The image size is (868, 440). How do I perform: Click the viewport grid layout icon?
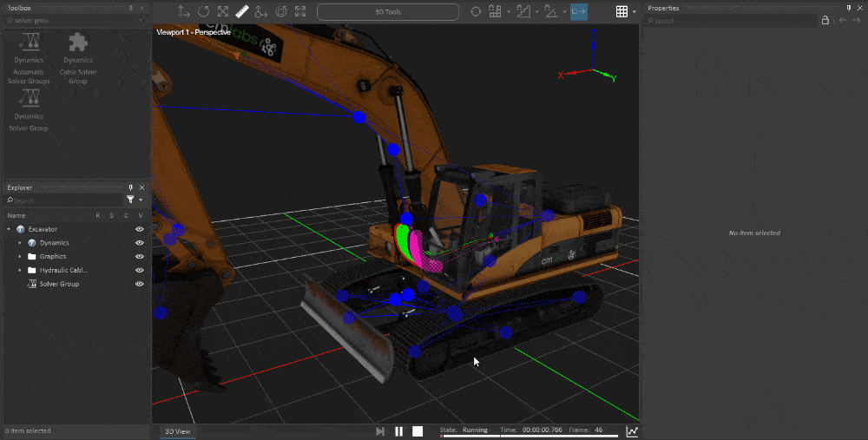click(621, 11)
